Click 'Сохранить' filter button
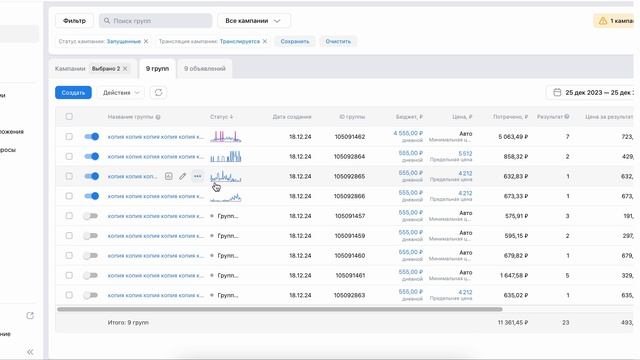 295,41
